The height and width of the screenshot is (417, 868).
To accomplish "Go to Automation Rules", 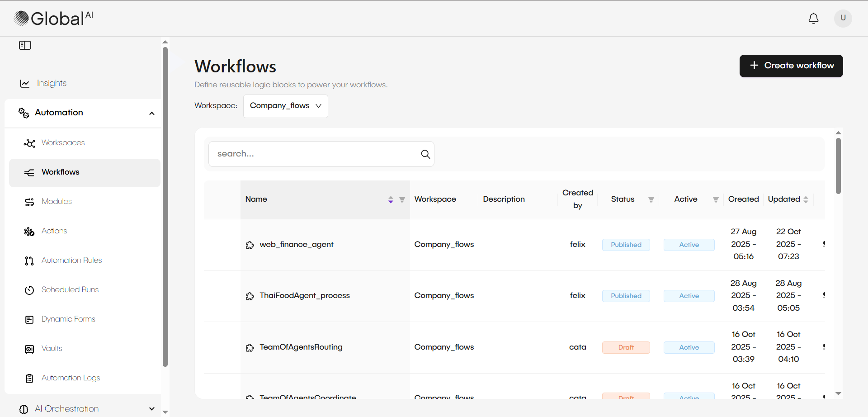I will point(71,261).
